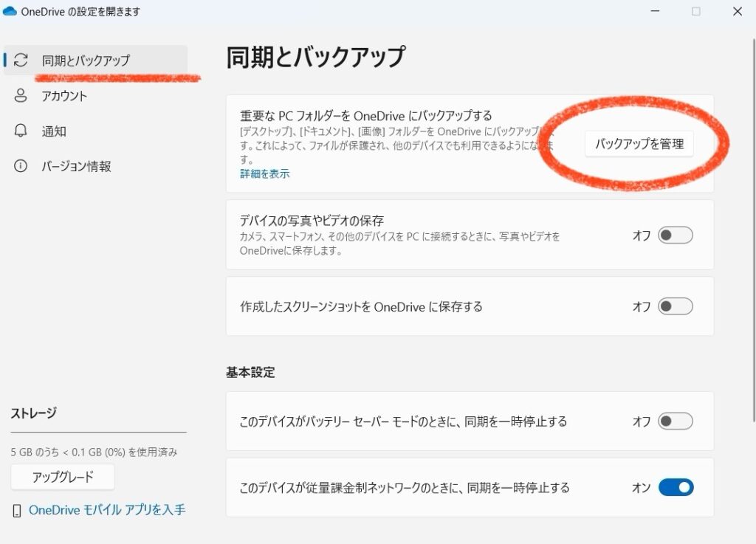Minimize the OneDrive settings window

(x=655, y=12)
